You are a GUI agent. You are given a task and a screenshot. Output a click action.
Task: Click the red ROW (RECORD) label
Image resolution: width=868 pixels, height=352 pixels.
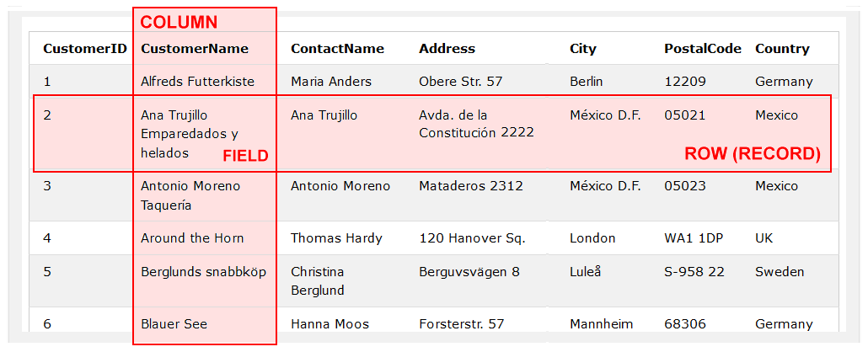[752, 154]
